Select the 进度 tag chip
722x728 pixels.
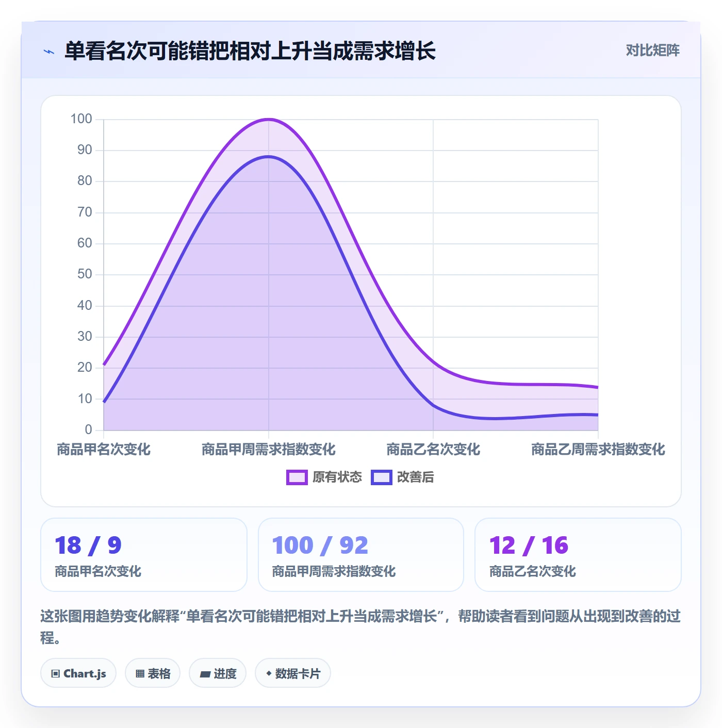pos(218,673)
